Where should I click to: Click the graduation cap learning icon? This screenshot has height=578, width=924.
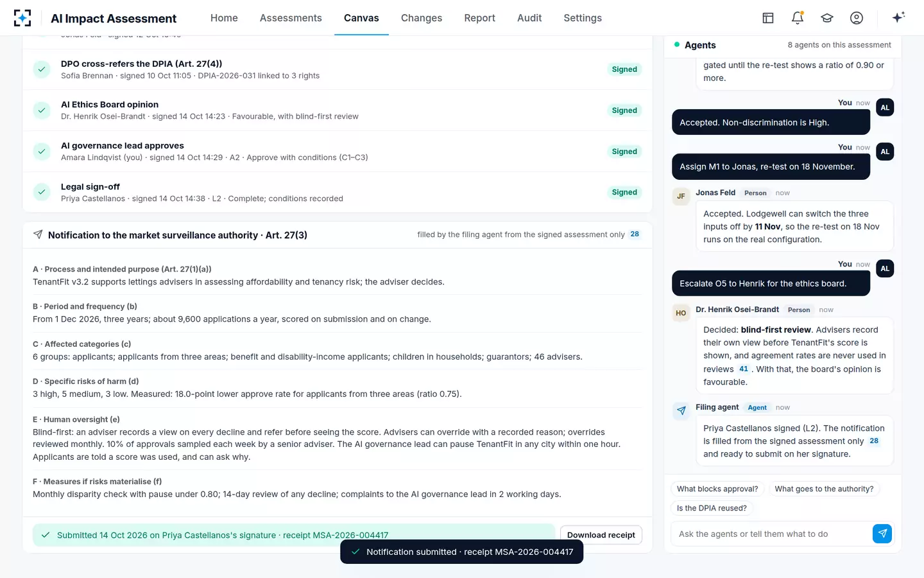tap(827, 18)
